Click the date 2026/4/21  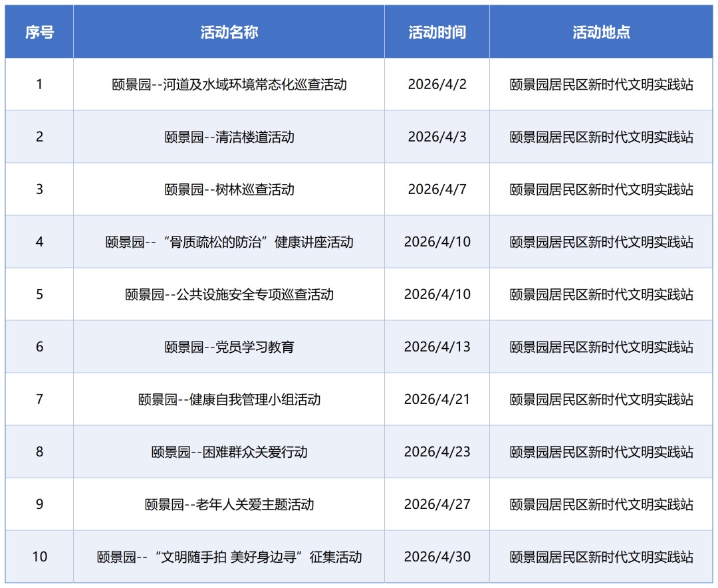[437, 399]
